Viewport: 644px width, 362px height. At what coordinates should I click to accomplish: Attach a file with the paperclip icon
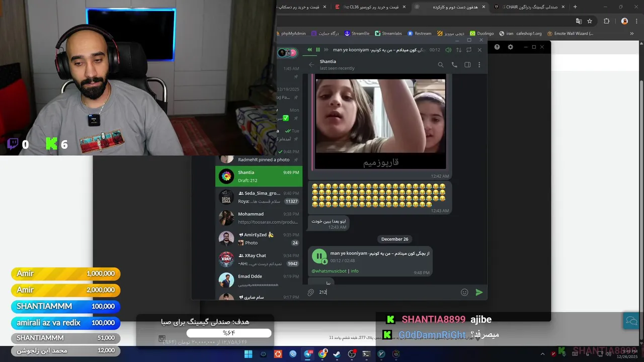(311, 292)
